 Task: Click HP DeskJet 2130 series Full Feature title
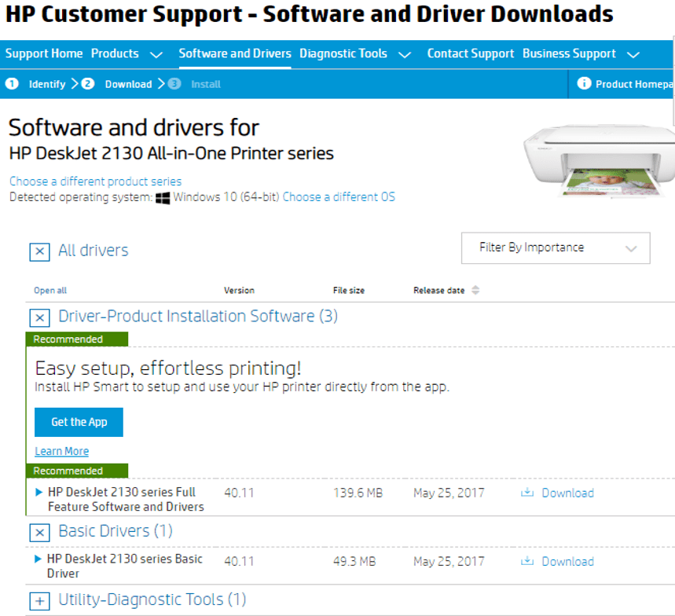[126, 499]
